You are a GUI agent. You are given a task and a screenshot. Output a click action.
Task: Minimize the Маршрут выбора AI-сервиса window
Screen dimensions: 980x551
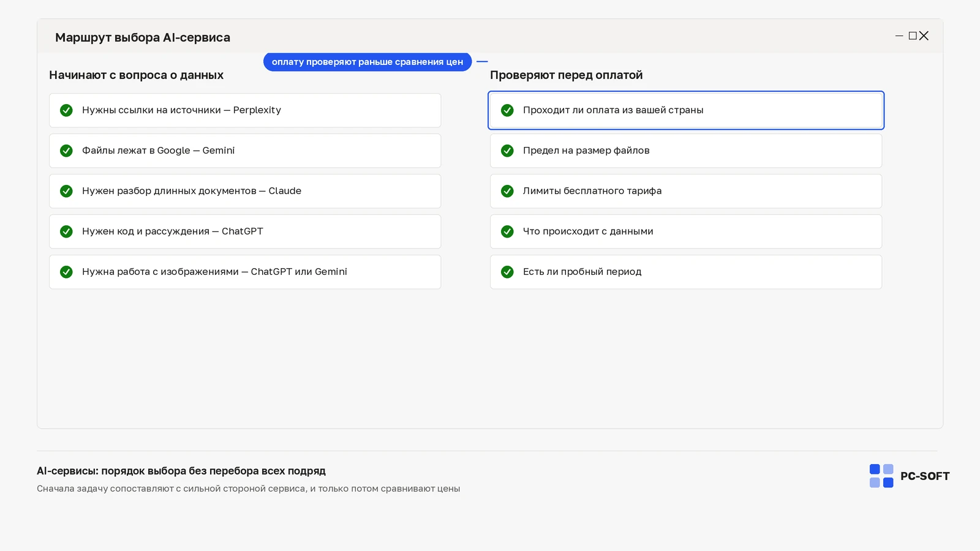pyautogui.click(x=899, y=36)
